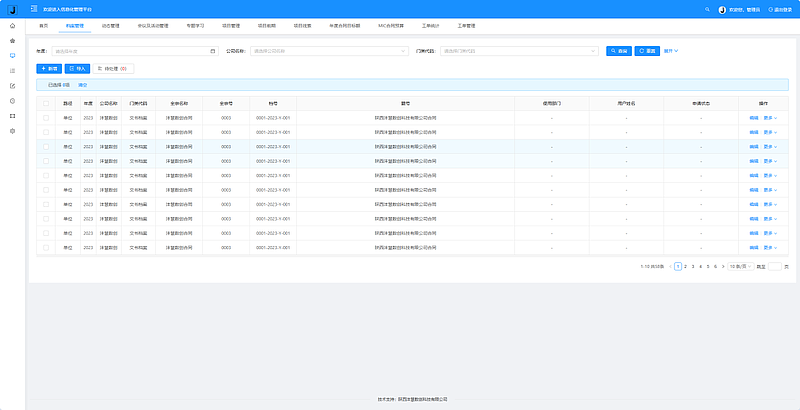Go to page 3 in pagination
The height and width of the screenshot is (410, 800).
click(x=692, y=266)
